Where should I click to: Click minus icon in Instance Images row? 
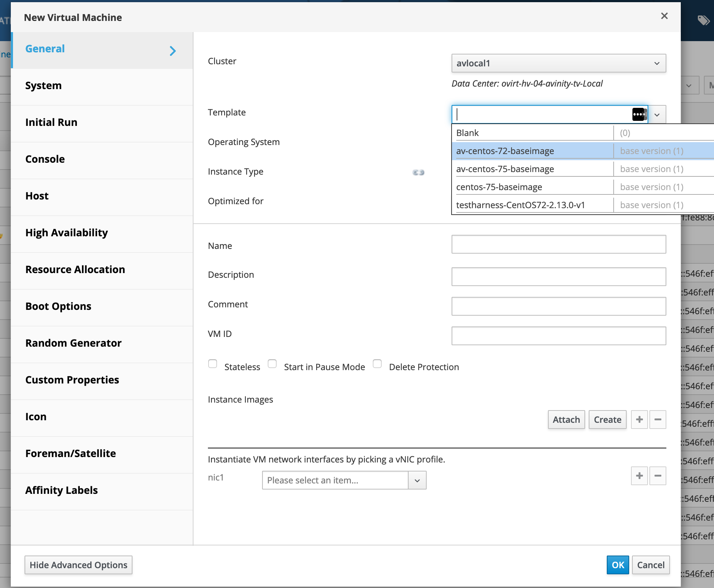click(x=658, y=420)
